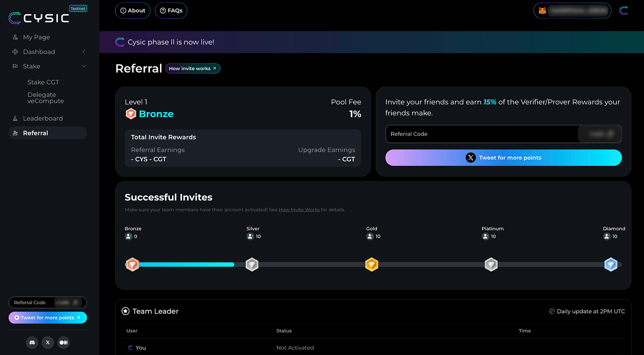The width and height of the screenshot is (644, 355).
Task: Click sidebar Tweet for more points button
Action: [48, 318]
